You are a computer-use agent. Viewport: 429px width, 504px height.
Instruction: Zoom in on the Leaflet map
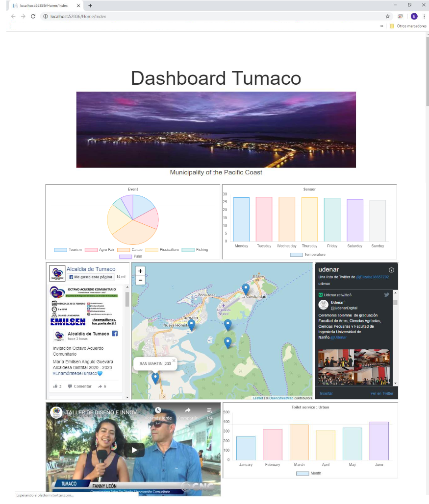pos(140,271)
